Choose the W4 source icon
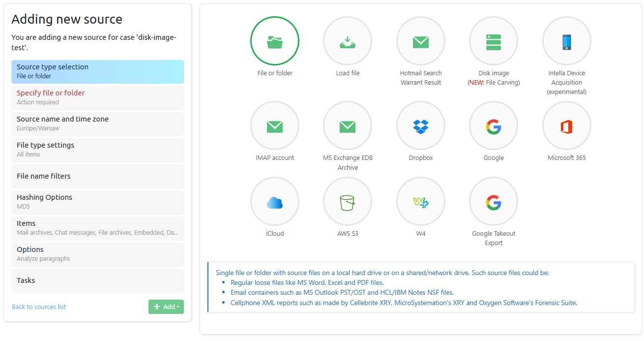This screenshot has height=341, width=644. [421, 202]
